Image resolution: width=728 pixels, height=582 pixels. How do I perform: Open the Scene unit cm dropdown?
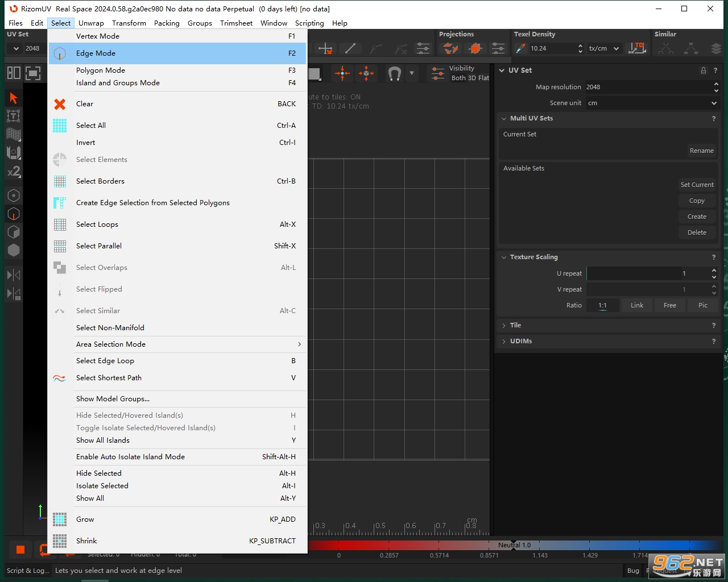pyautogui.click(x=652, y=103)
